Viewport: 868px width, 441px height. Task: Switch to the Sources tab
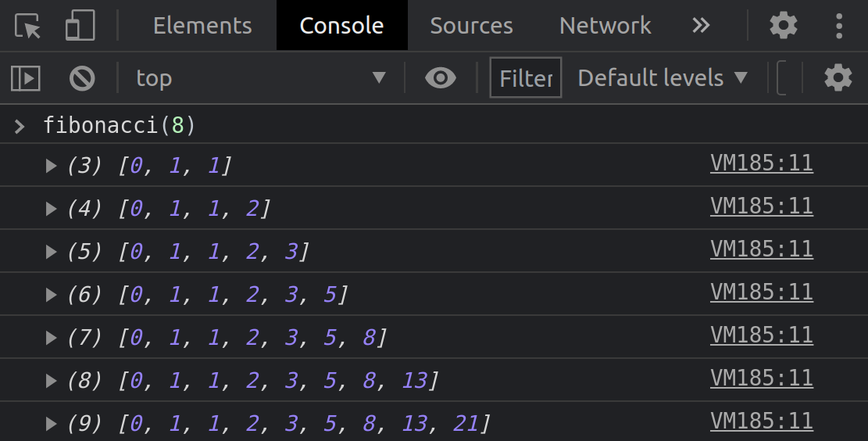point(472,26)
